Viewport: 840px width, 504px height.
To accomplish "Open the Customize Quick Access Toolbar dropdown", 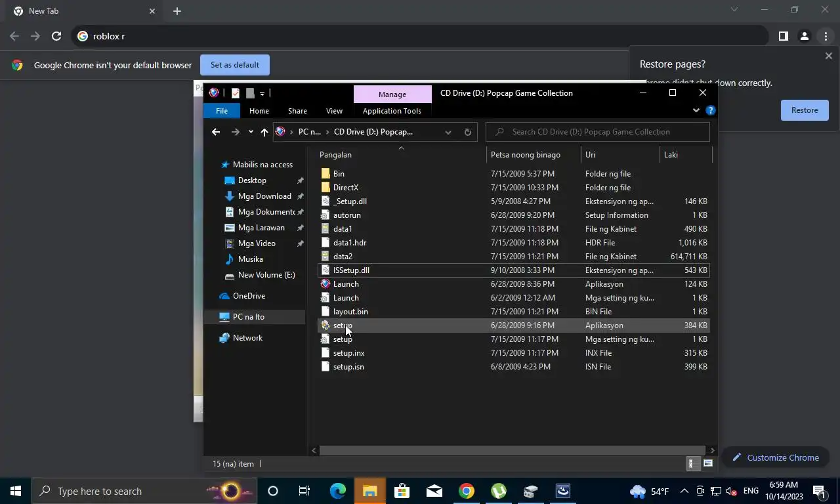I will pos(262,93).
